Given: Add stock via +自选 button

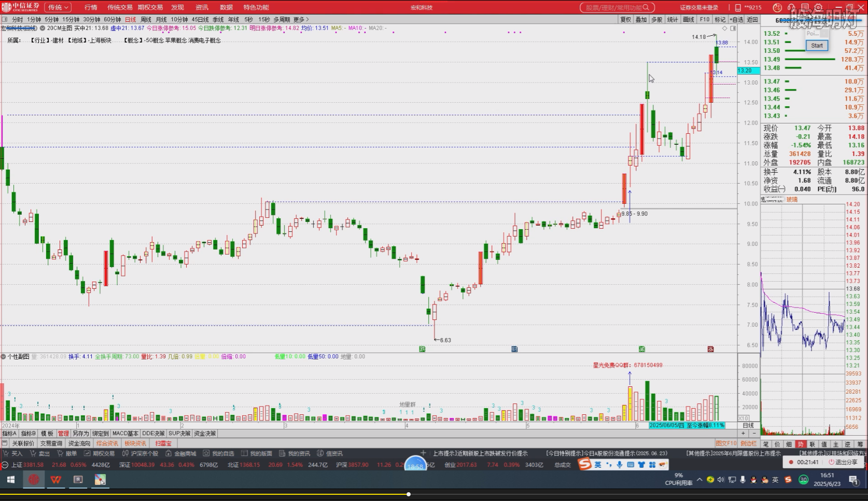Looking at the screenshot, I should [x=736, y=20].
